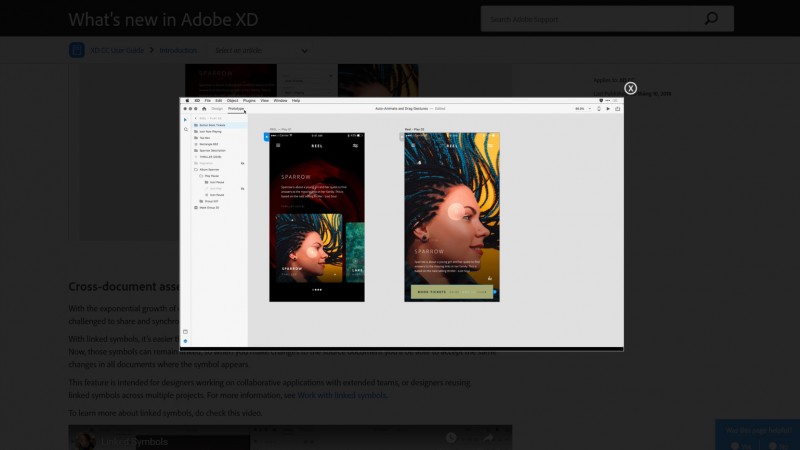Open the XD CC User Guide link
Image resolution: width=800 pixels, height=450 pixels.
coord(117,51)
